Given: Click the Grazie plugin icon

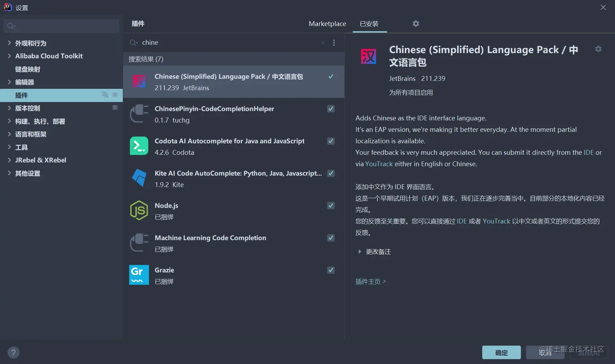Looking at the screenshot, I should coord(139,275).
